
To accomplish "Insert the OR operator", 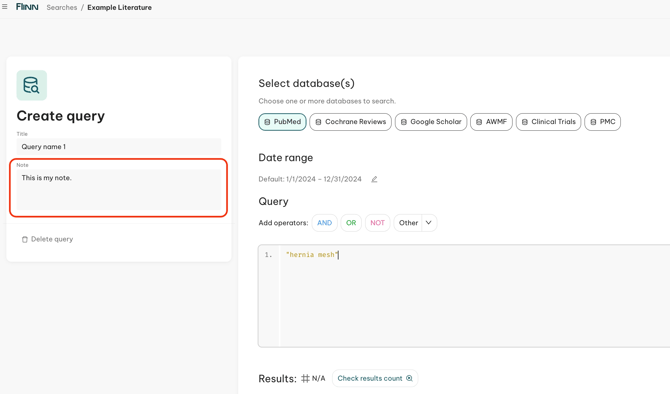I will click(x=351, y=223).
